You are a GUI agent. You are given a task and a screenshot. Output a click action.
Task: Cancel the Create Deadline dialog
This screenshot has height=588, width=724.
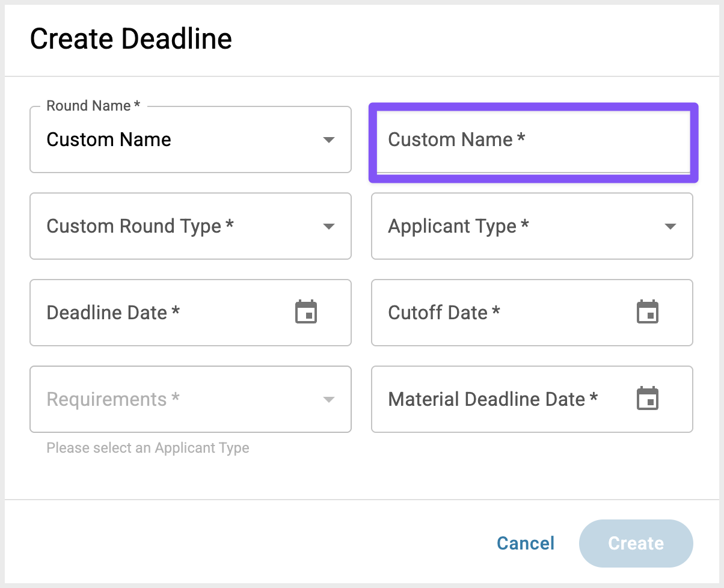click(526, 544)
